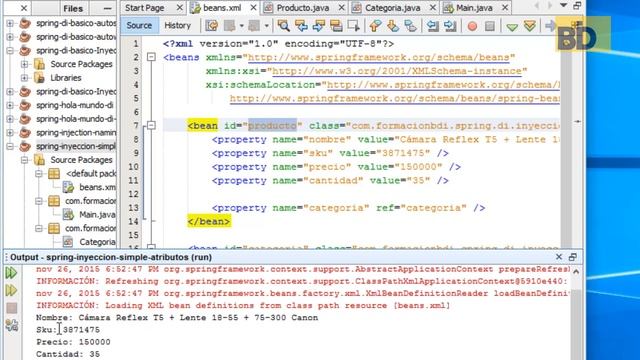
Task: Toggle highlight search results
Action: 336,26
